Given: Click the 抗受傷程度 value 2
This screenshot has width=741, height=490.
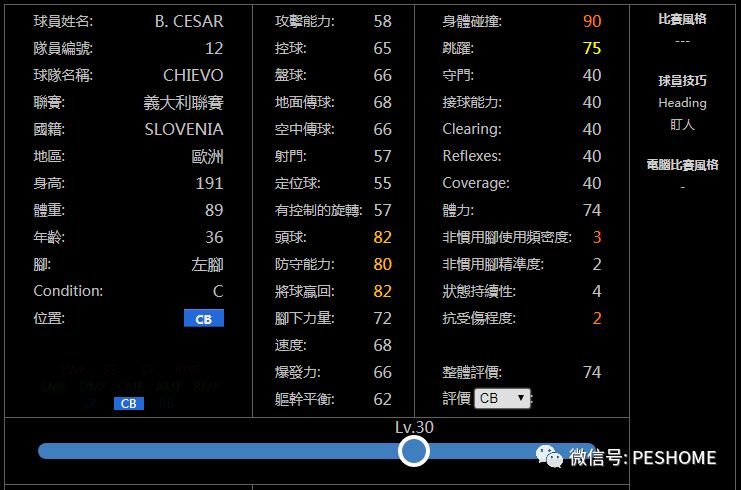Looking at the screenshot, I should [x=597, y=318].
